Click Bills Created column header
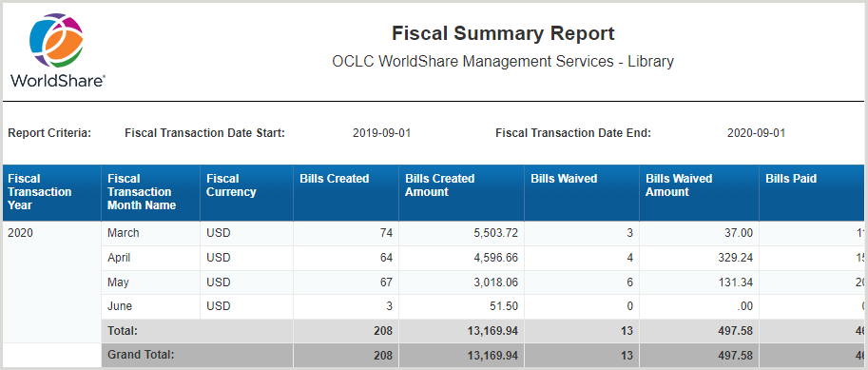This screenshot has height=370, width=868. [346, 193]
